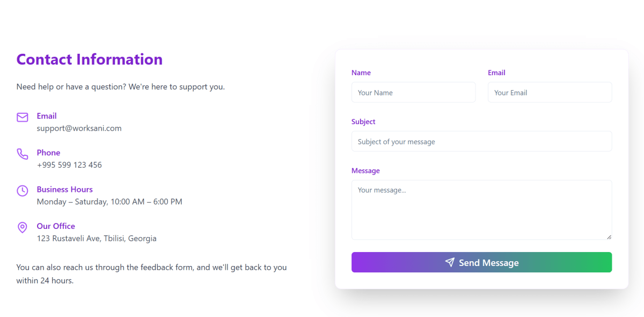Viewport: 644px width, 317px height.
Task: Click the map pin icon for Our Office
Action: [22, 227]
